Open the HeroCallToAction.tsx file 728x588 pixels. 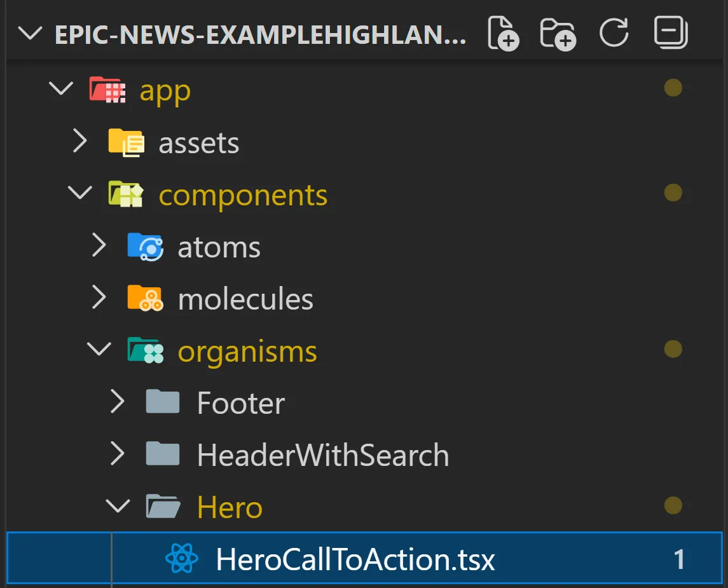(356, 558)
